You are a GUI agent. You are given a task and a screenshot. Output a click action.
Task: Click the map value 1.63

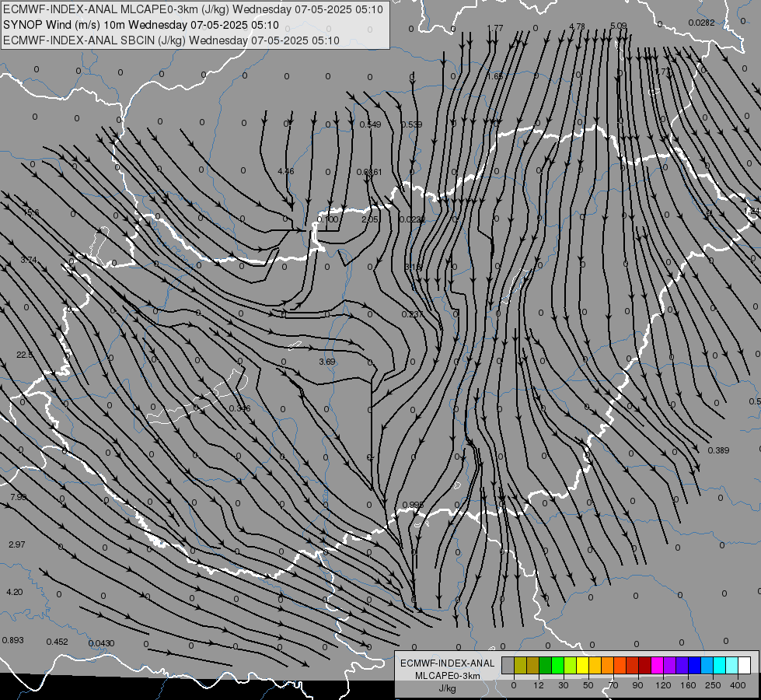coord(495,75)
